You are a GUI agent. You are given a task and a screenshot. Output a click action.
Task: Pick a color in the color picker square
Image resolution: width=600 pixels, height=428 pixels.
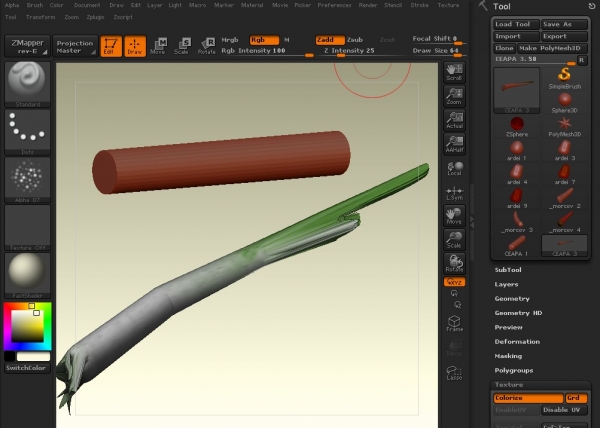click(x=27, y=326)
